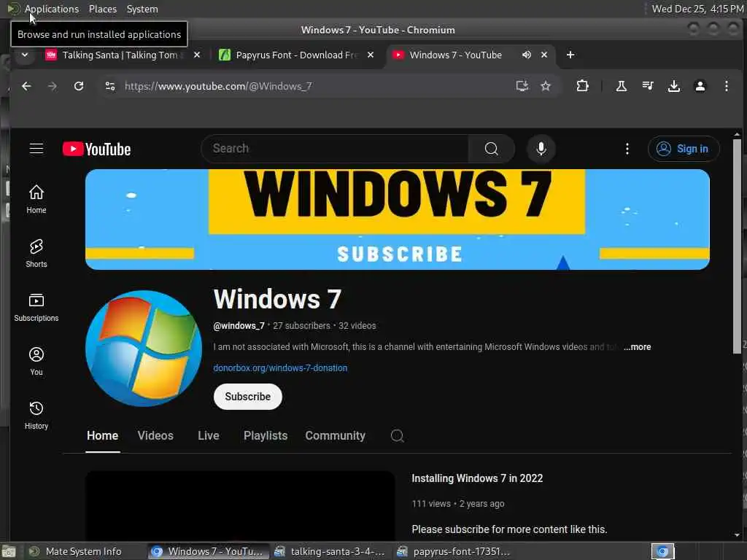The image size is (747, 560).
Task: Click the clock Wed Dec 25, 4:15 PM
Action: (x=697, y=9)
